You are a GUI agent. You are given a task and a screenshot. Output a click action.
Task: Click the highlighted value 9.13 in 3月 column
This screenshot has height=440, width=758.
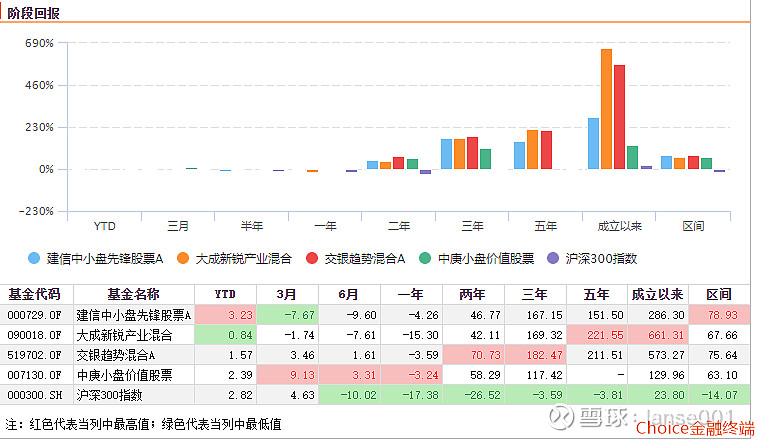[x=302, y=375]
